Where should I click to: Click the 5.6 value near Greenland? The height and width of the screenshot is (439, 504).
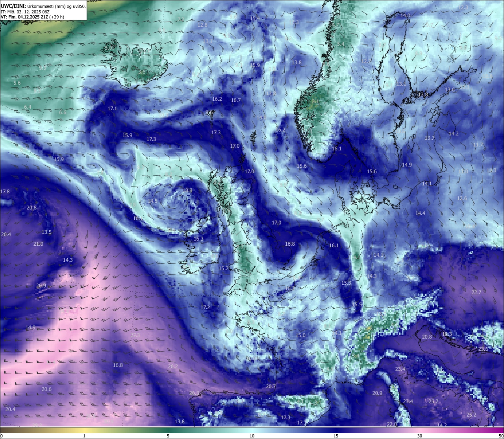[x=17, y=83]
